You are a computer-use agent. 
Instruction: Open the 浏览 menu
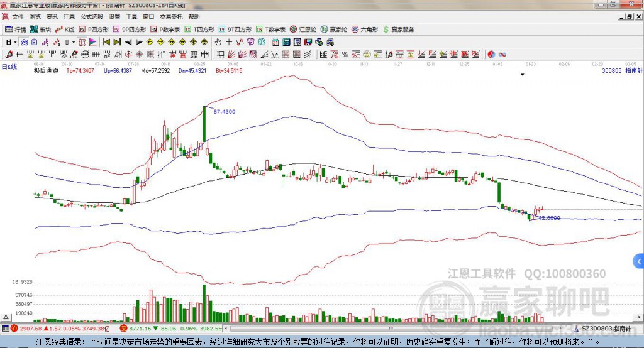(35, 17)
